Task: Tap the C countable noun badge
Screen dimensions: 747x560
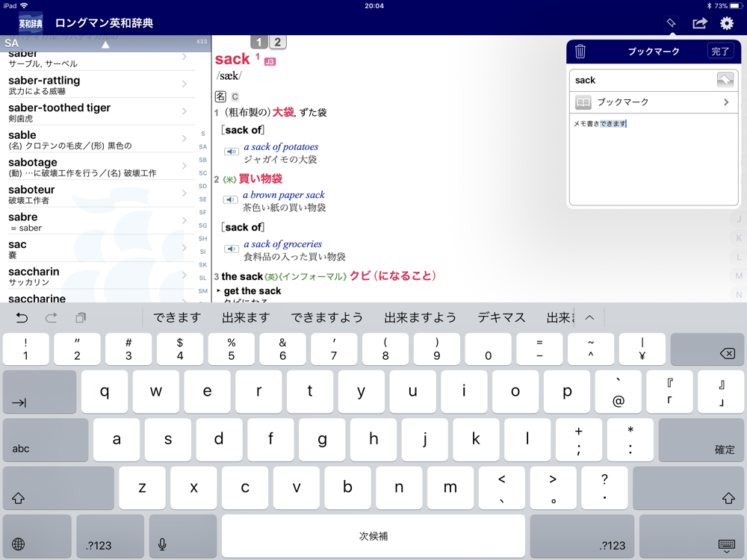Action: [235, 97]
